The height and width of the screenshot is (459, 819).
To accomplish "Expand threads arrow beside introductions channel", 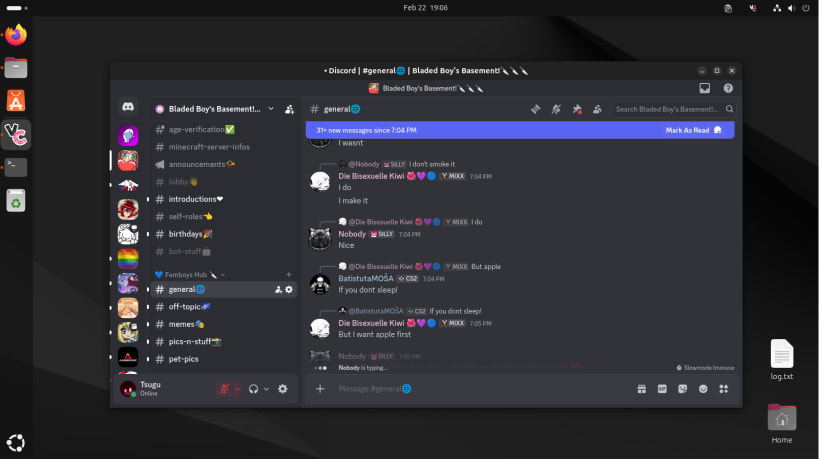I will tap(148, 199).
